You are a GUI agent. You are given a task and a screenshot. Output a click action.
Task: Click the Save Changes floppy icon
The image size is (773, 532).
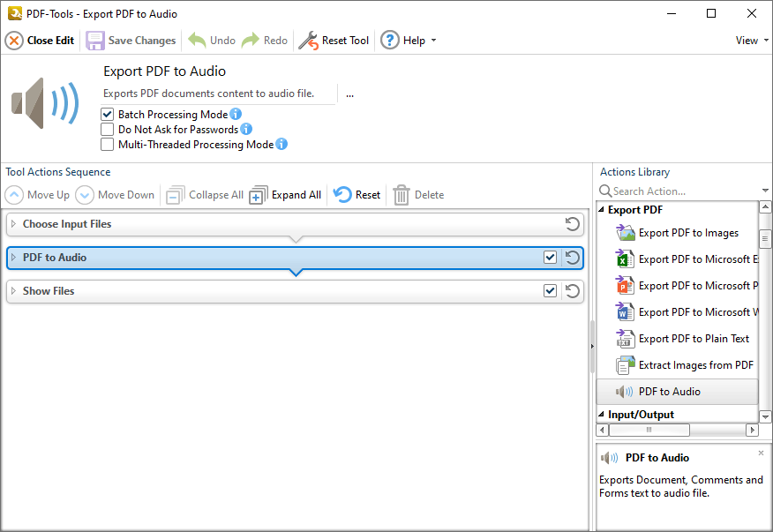coord(95,41)
